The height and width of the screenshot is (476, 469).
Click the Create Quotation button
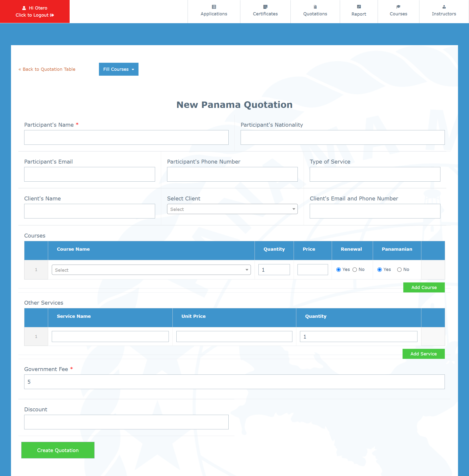click(58, 450)
